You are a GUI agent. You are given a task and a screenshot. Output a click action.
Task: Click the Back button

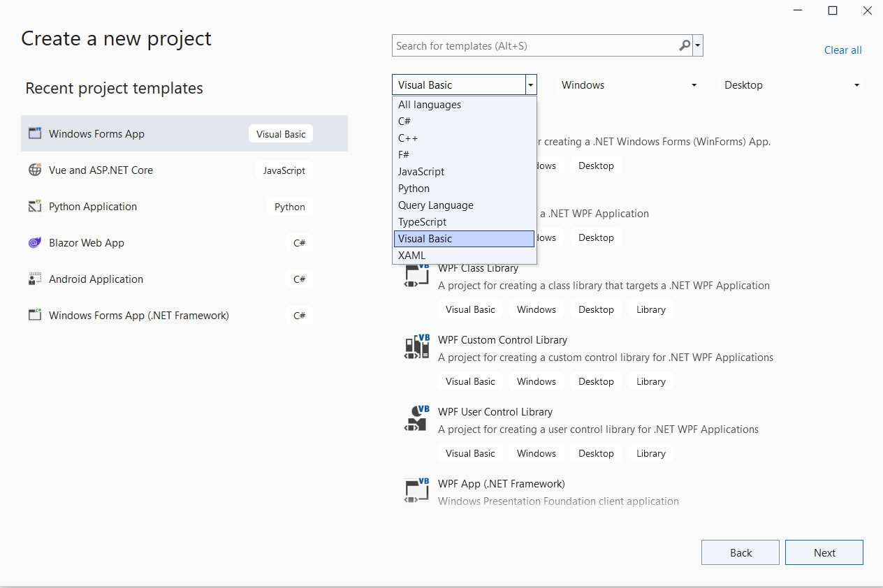(x=740, y=552)
